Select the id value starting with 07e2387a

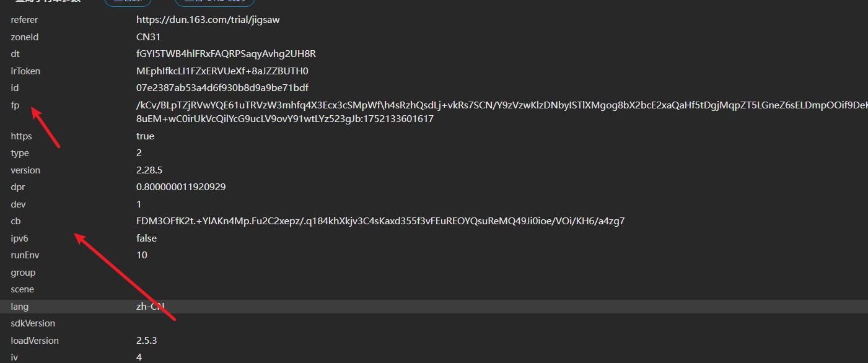222,88
